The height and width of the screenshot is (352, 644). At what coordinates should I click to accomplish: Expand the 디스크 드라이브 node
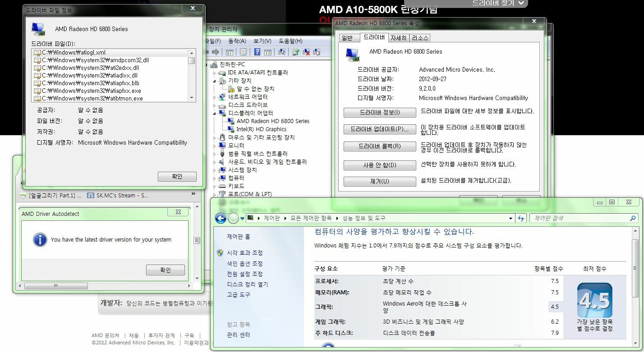coord(215,105)
